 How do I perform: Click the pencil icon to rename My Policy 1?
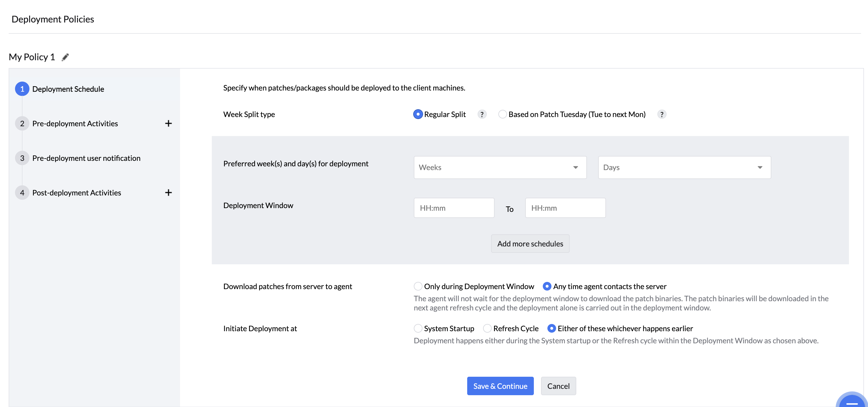65,57
